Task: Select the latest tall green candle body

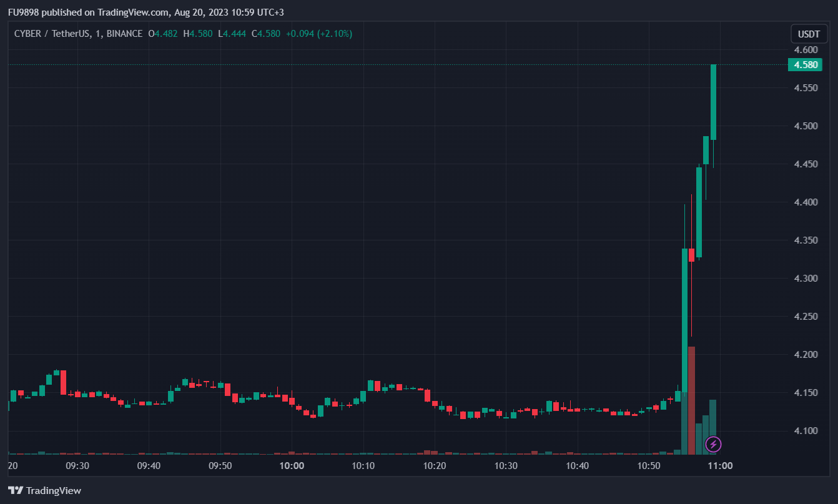Action: point(713,102)
